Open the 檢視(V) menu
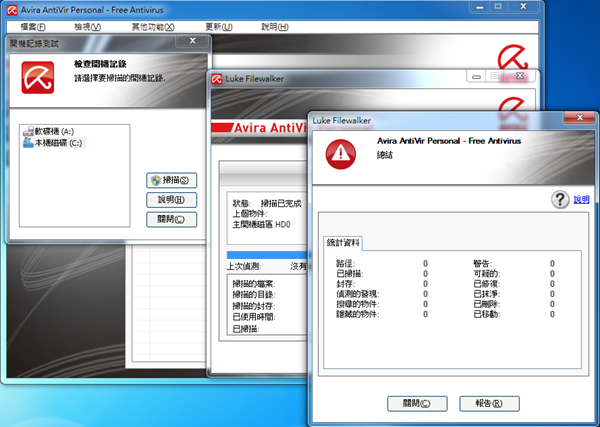 coord(88,27)
